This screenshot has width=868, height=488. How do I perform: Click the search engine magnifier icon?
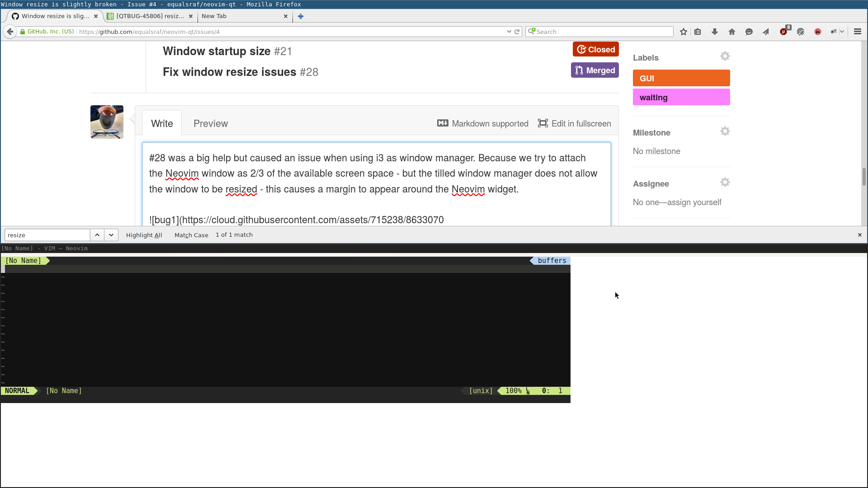point(532,31)
